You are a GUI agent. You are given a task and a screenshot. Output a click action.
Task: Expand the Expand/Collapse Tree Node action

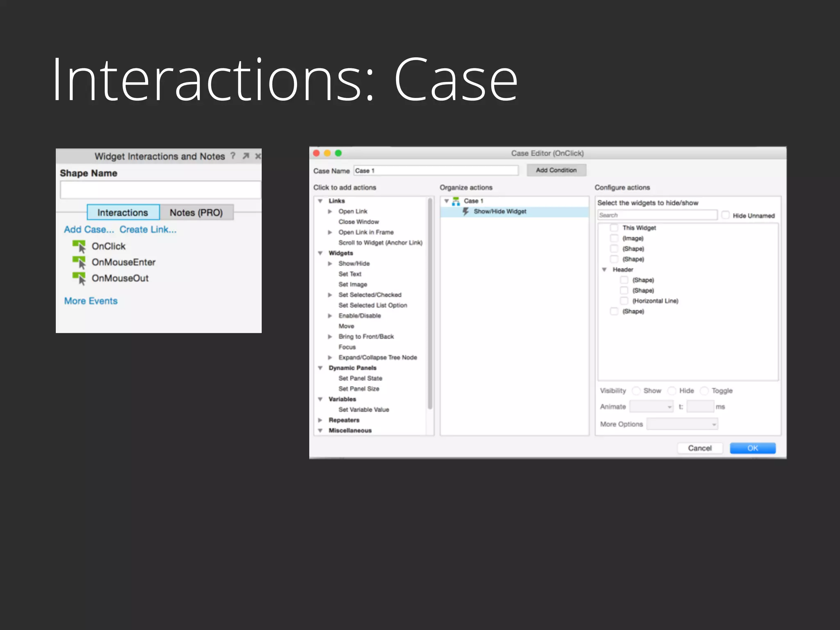330,357
